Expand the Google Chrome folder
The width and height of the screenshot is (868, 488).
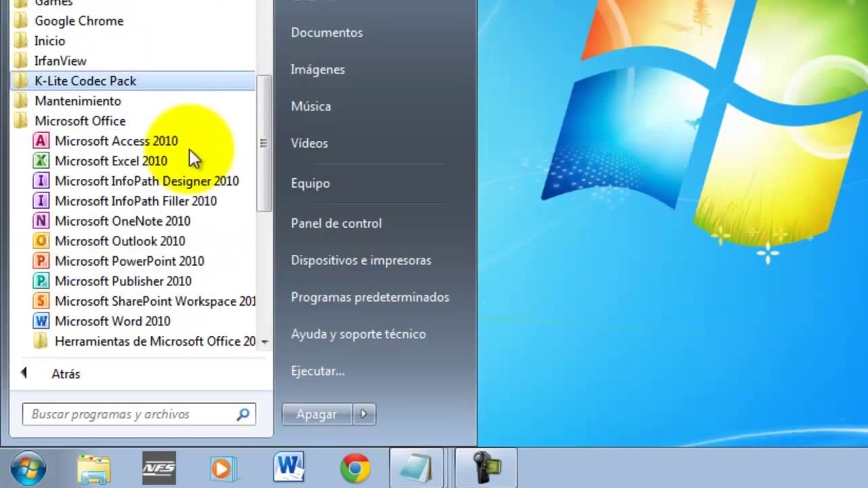[79, 21]
